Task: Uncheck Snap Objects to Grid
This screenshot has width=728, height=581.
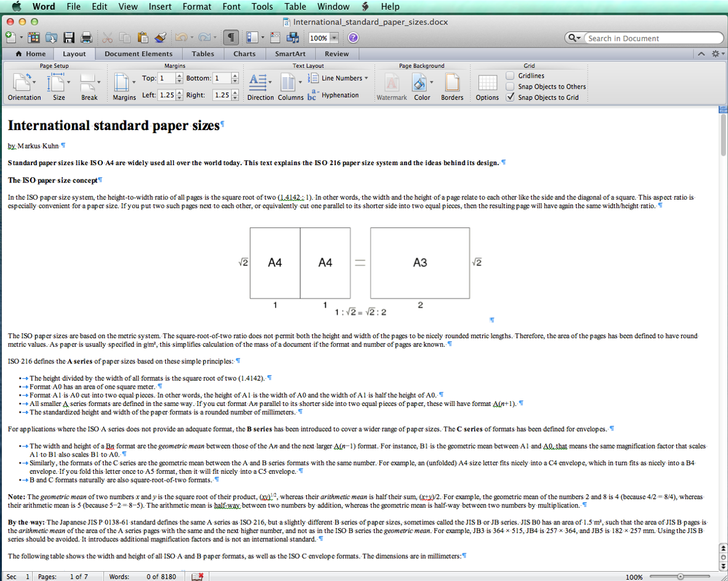Action: pyautogui.click(x=510, y=97)
